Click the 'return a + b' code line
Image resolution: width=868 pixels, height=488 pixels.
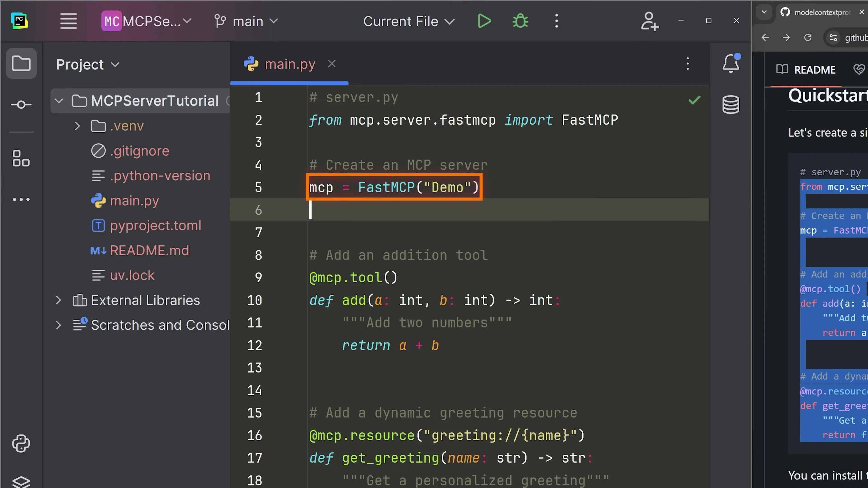[391, 345]
